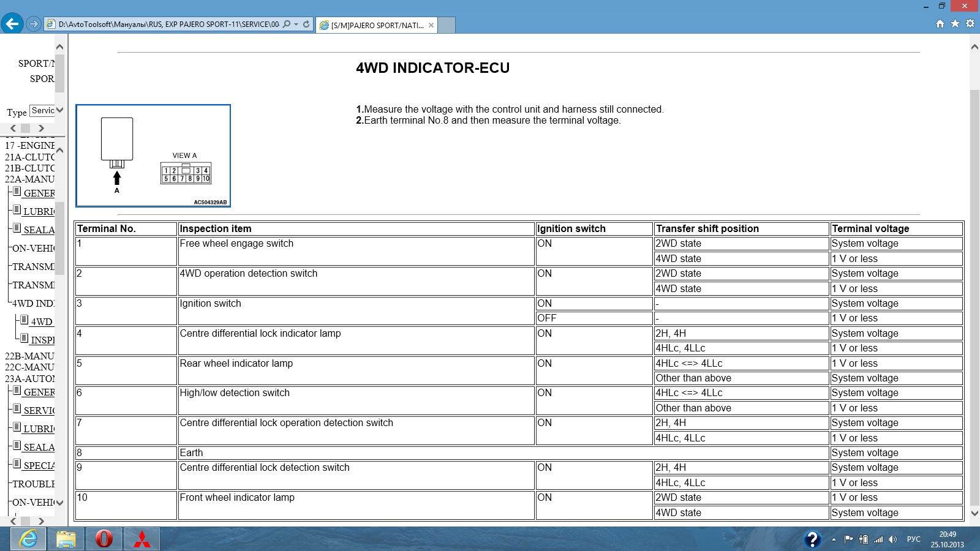
Task: Close the [S/M]PAJERO SPORT tab
Action: 431,25
